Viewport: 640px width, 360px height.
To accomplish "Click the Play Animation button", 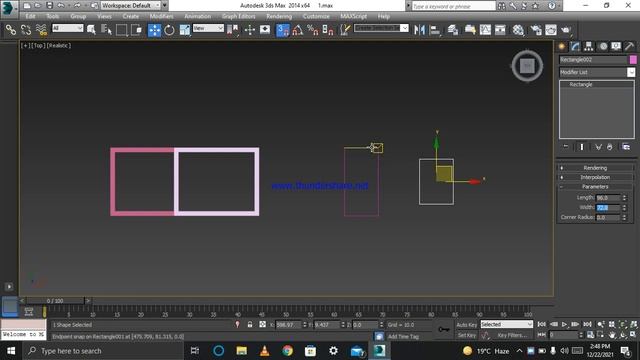I will point(564,324).
